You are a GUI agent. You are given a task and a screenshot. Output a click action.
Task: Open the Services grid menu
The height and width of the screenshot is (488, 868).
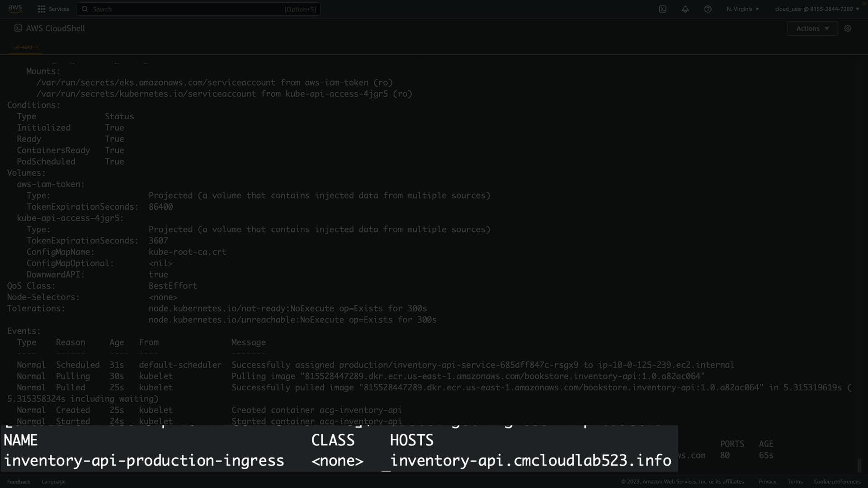[42, 9]
